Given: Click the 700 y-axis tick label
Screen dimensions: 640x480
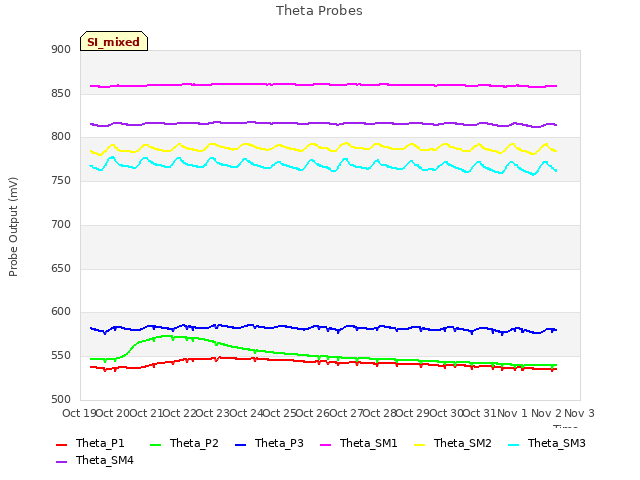Looking at the screenshot, I should tap(61, 224).
